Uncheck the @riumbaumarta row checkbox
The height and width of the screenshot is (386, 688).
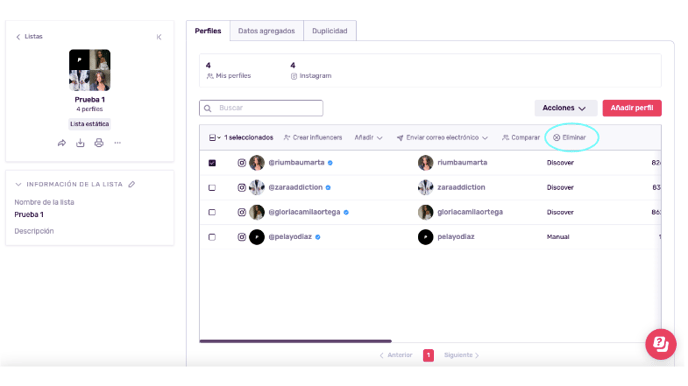click(212, 163)
